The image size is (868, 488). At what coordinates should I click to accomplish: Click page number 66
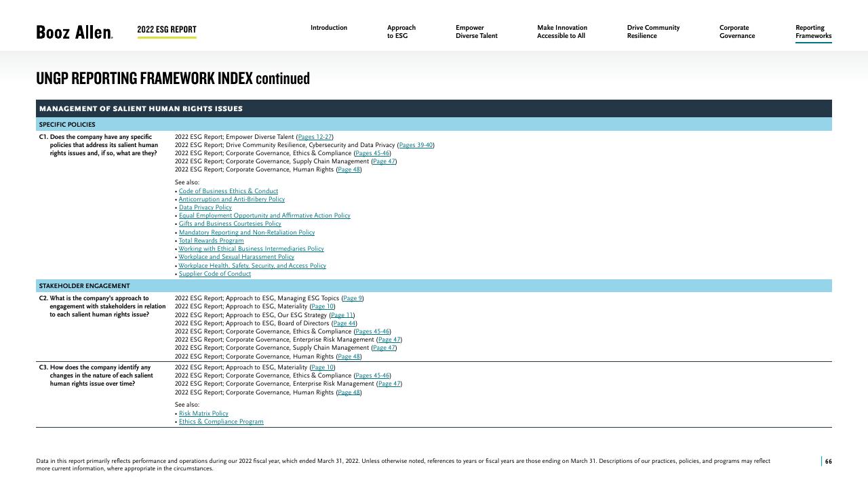[828, 462]
